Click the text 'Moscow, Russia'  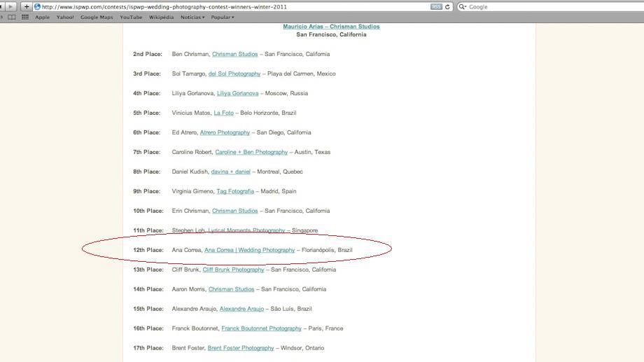coord(287,93)
